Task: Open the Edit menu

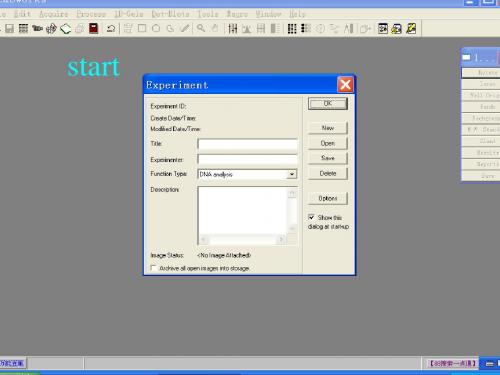Action: [x=22, y=14]
